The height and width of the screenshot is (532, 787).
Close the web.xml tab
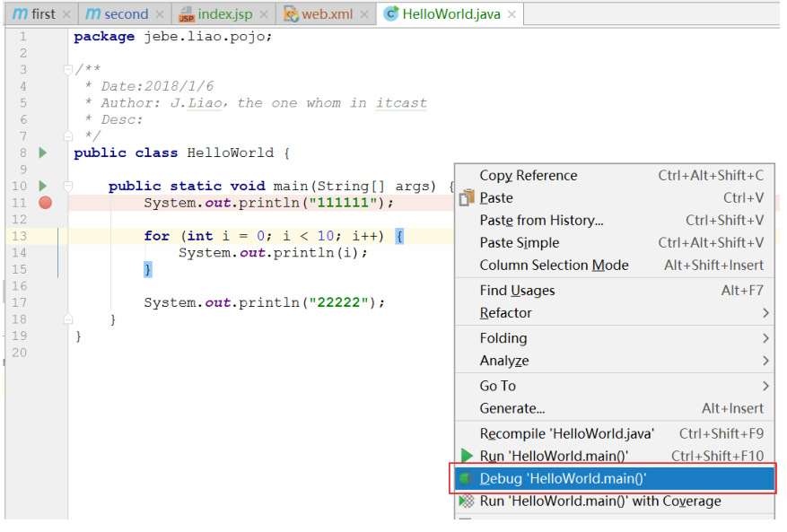point(364,14)
